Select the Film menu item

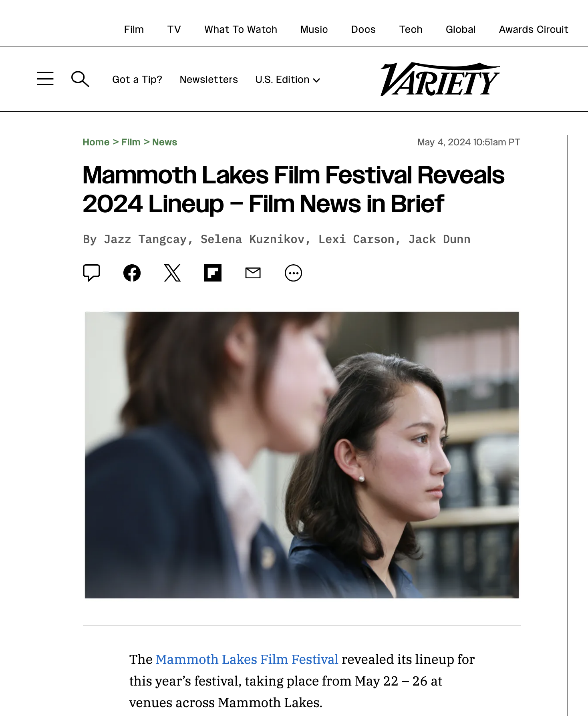point(134,29)
